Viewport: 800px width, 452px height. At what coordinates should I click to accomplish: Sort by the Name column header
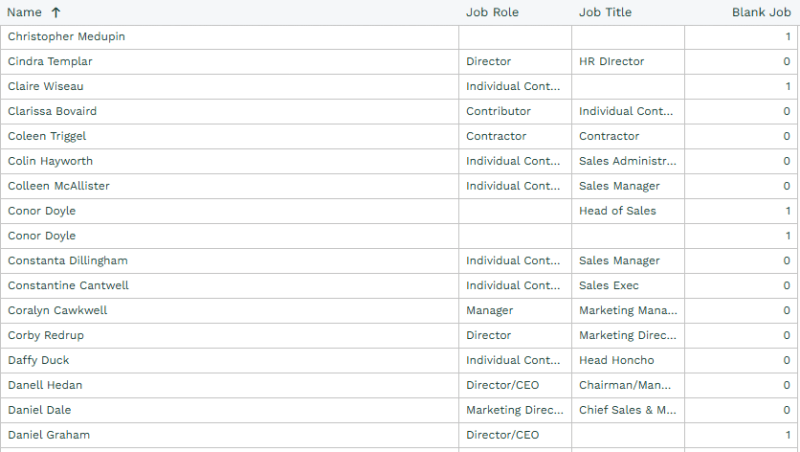pyautogui.click(x=25, y=12)
